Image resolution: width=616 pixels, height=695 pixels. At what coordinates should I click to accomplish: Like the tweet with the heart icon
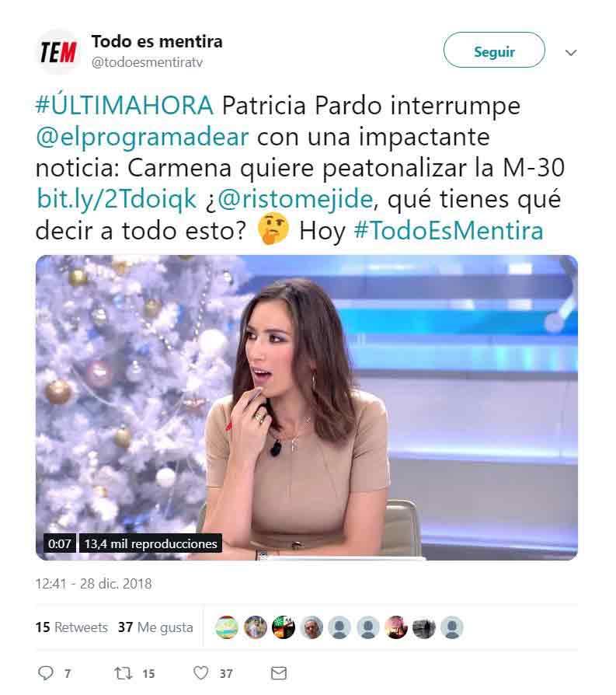(x=200, y=672)
